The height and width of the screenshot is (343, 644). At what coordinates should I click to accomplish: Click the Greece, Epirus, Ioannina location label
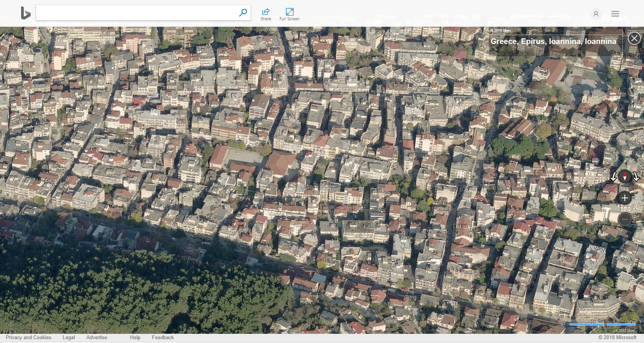click(x=553, y=41)
